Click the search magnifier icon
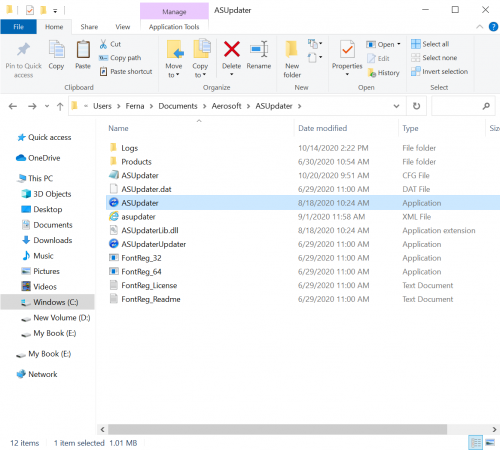 (x=486, y=106)
